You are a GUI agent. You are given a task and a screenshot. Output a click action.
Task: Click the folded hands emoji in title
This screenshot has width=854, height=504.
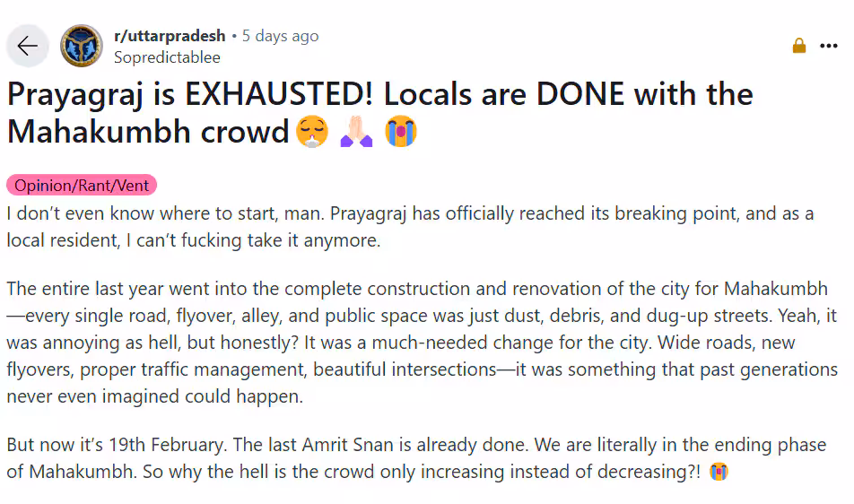tap(355, 132)
